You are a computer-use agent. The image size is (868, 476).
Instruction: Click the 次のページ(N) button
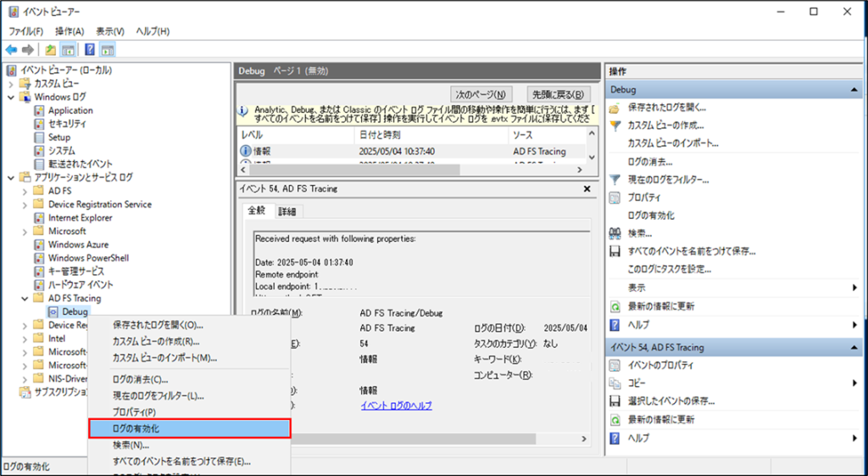pyautogui.click(x=481, y=94)
